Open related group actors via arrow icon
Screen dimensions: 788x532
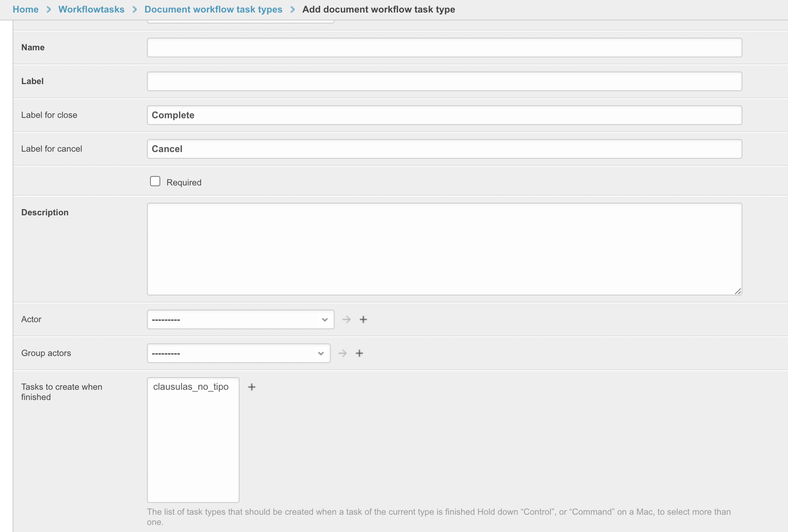343,353
